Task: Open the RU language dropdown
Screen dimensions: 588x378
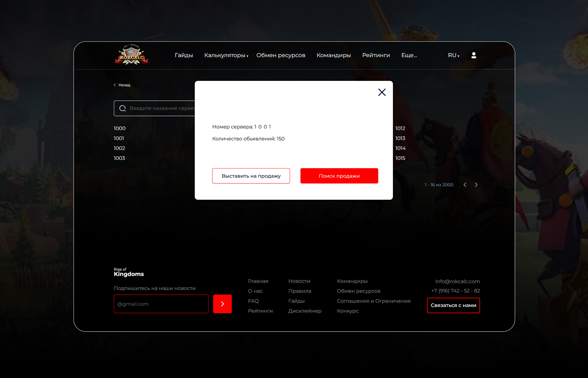Action: (453, 55)
